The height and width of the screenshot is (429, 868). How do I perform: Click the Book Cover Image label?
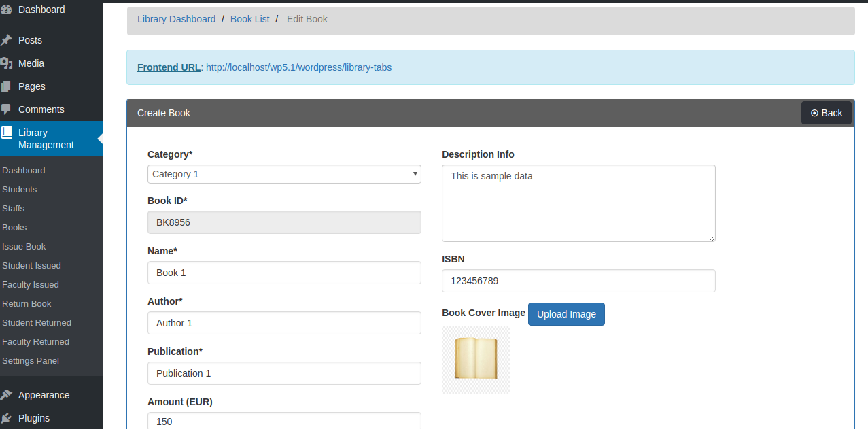point(483,313)
